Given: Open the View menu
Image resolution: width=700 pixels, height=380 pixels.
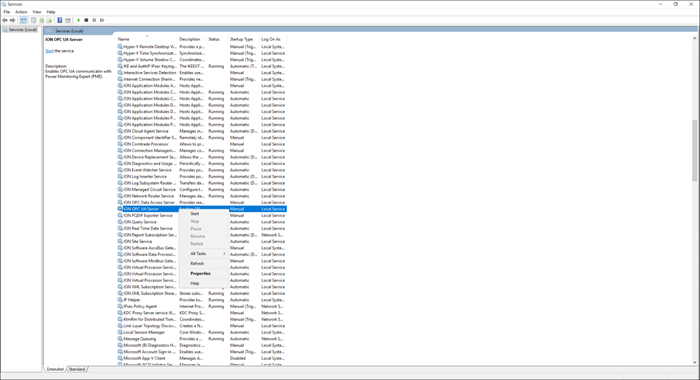Looking at the screenshot, I should (37, 12).
